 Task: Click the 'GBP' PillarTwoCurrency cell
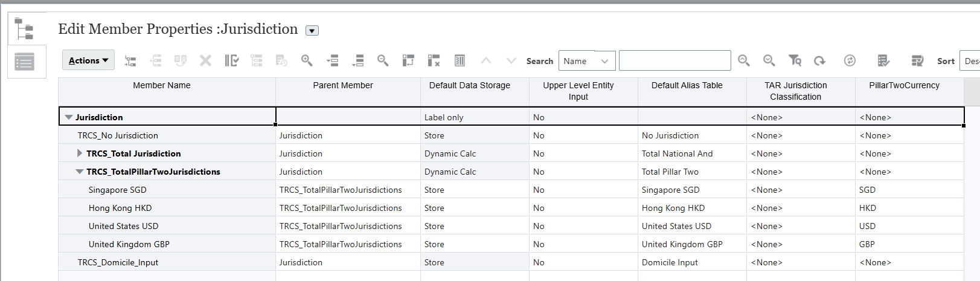(909, 244)
